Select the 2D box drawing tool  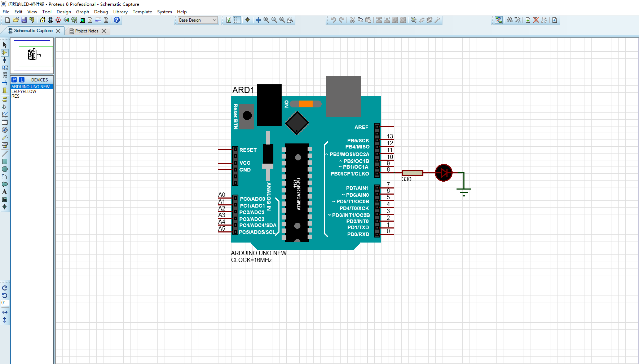pos(5,161)
